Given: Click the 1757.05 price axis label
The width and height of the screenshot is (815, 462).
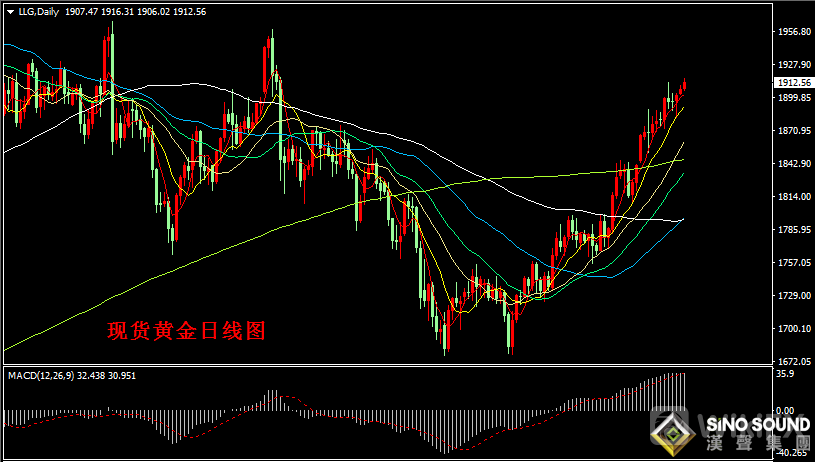Looking at the screenshot, I should [792, 263].
